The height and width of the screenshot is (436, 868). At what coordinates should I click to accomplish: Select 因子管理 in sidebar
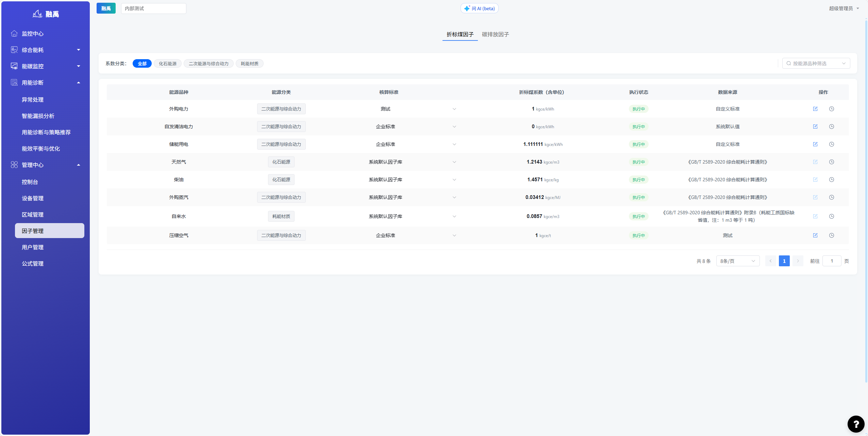pos(50,231)
